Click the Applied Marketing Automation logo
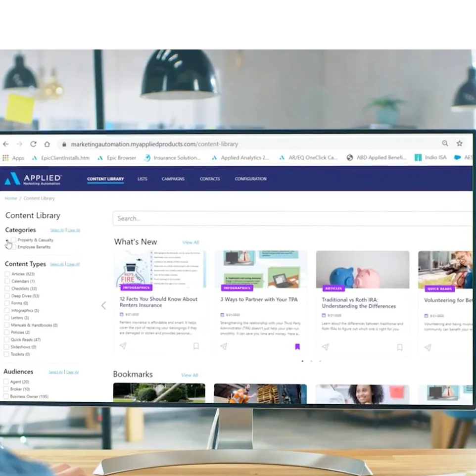476x476 pixels. (34, 178)
